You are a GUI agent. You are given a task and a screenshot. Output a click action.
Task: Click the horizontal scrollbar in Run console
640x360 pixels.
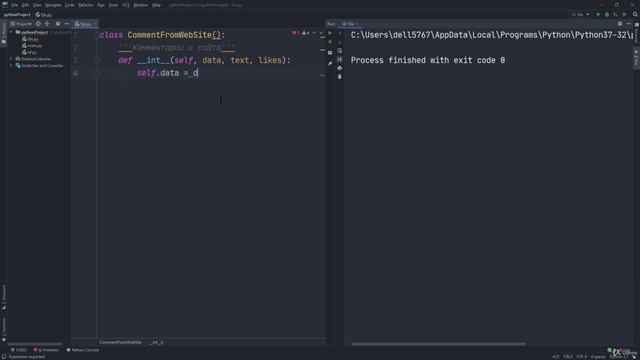[438, 344]
